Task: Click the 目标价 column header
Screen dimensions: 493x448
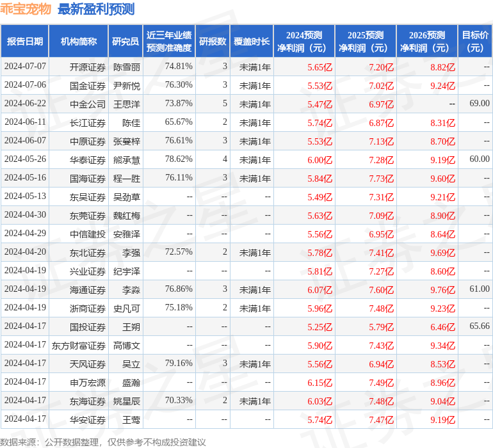Action: pyautogui.click(x=475, y=41)
